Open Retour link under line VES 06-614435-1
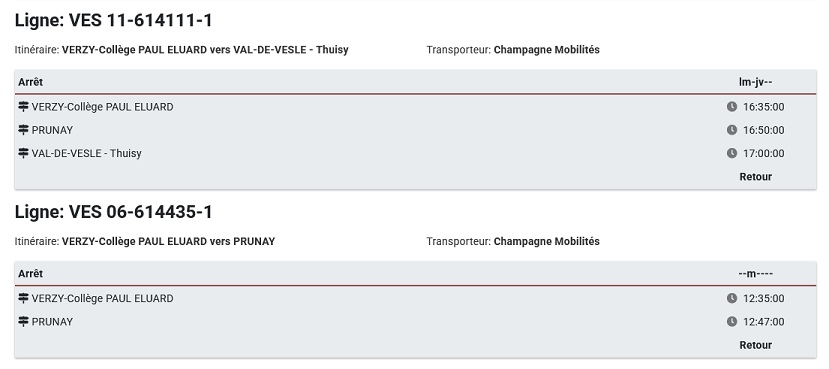829x369 pixels. click(x=755, y=345)
